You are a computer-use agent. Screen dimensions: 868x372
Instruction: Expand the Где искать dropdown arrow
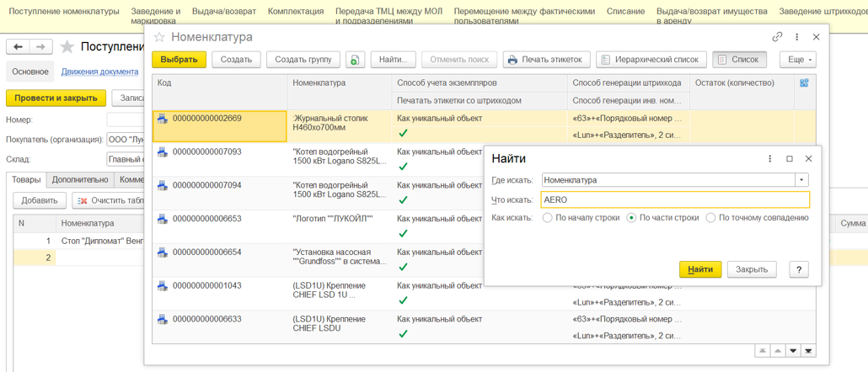pos(801,180)
